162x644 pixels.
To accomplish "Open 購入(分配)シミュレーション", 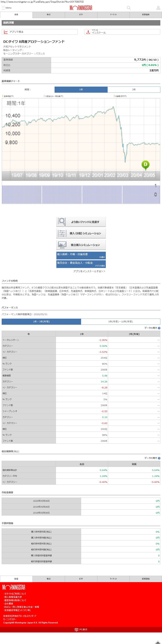I will 81,233.
